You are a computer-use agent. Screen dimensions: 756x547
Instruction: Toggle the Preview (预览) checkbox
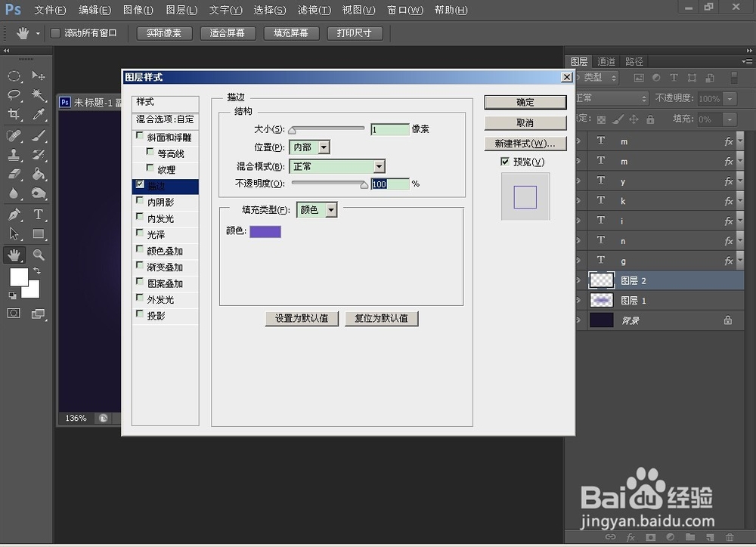click(x=505, y=162)
